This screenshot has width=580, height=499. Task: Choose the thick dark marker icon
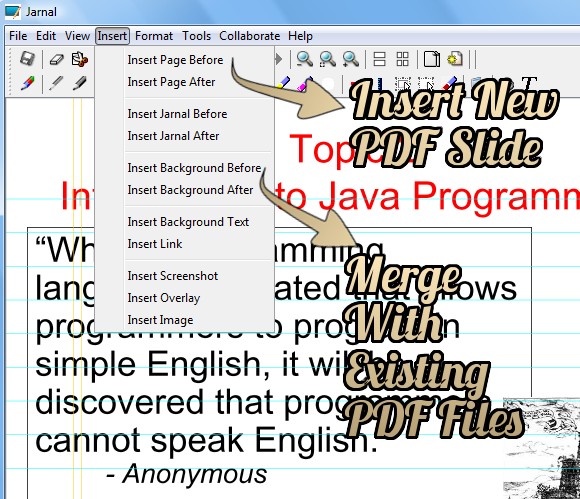tap(80, 83)
